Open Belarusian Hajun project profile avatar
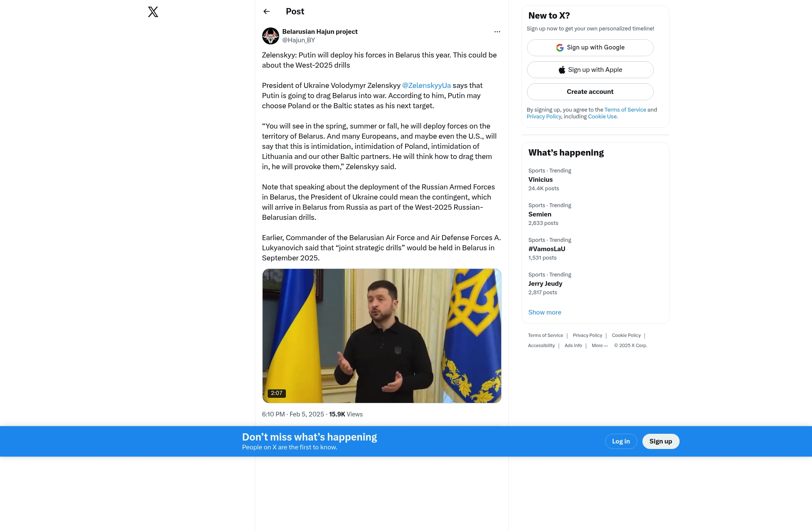 click(271, 36)
